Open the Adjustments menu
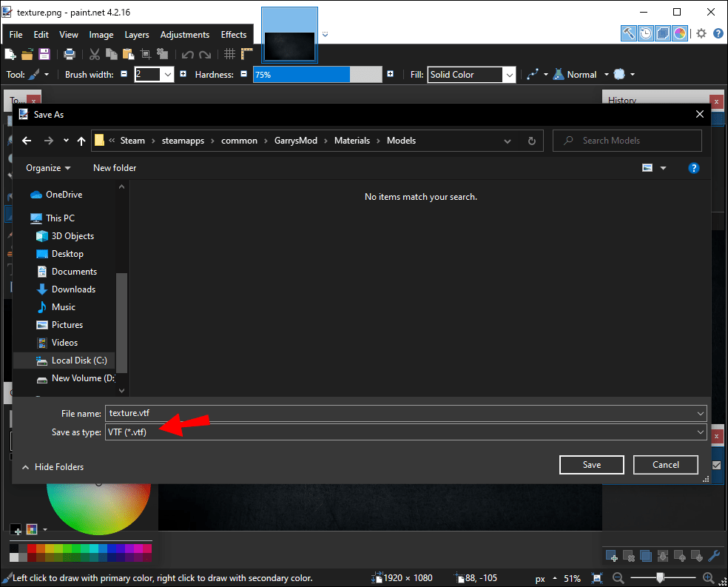The image size is (728, 587). (x=184, y=35)
